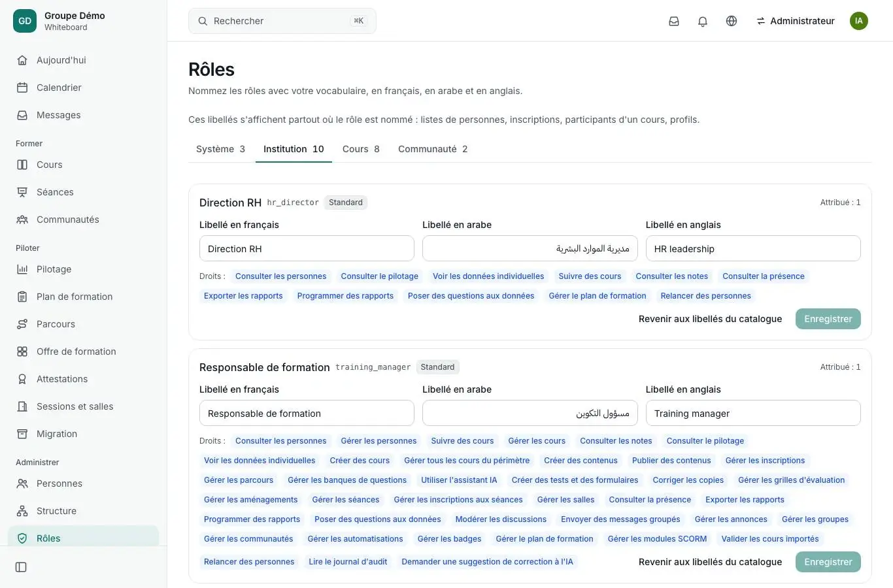Click the Parcours route icon
This screenshot has width=893, height=588.
pos(22,324)
